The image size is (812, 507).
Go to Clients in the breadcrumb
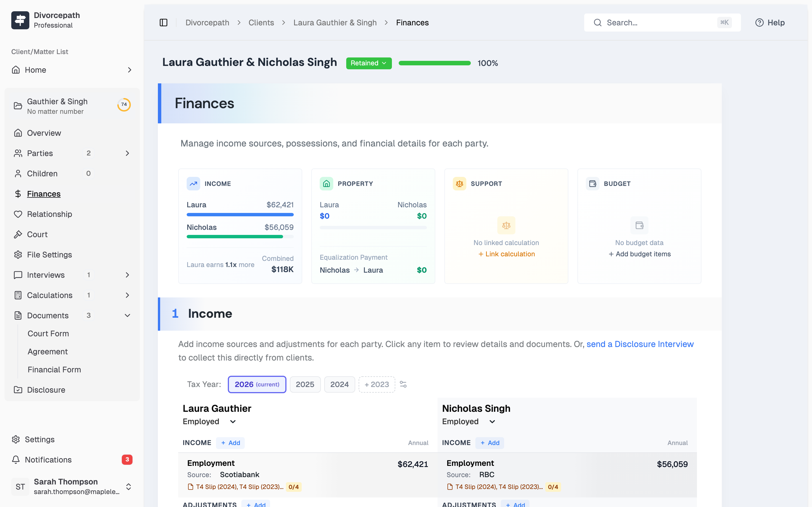[261, 23]
